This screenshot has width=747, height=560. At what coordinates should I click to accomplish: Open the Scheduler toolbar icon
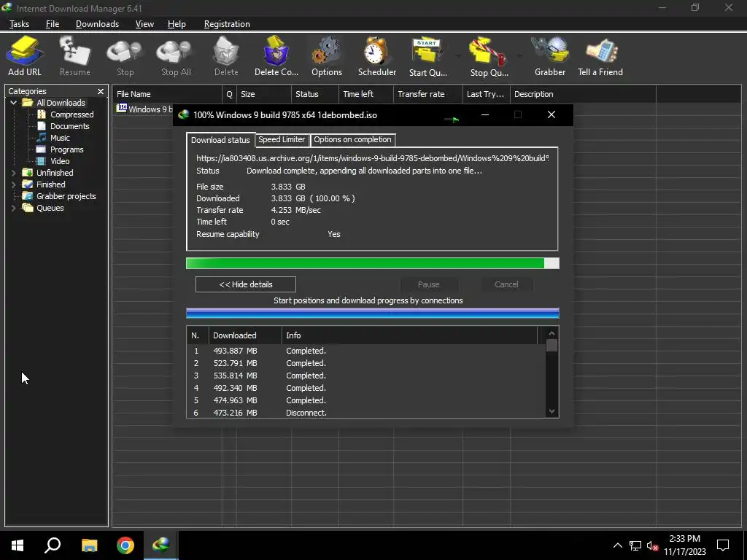click(377, 56)
